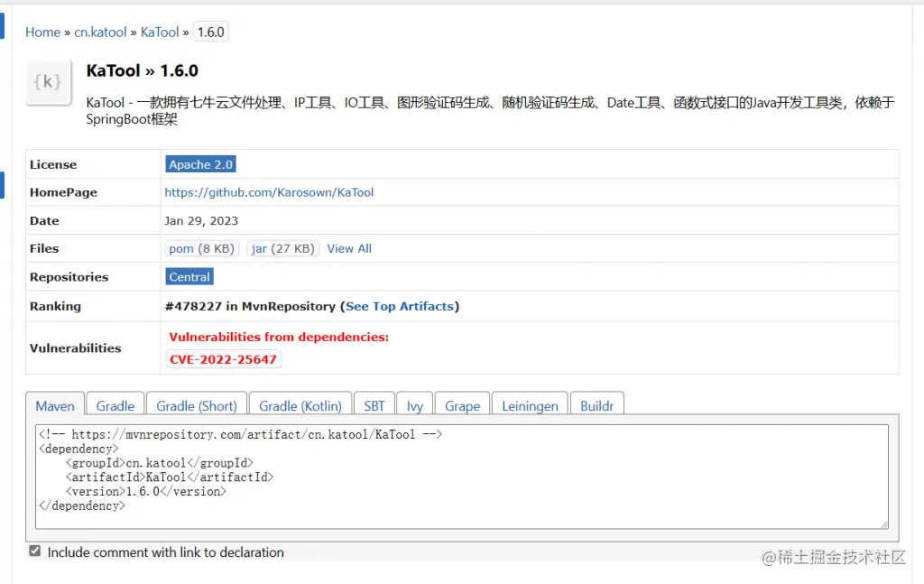Select the Maven tab

[55, 405]
